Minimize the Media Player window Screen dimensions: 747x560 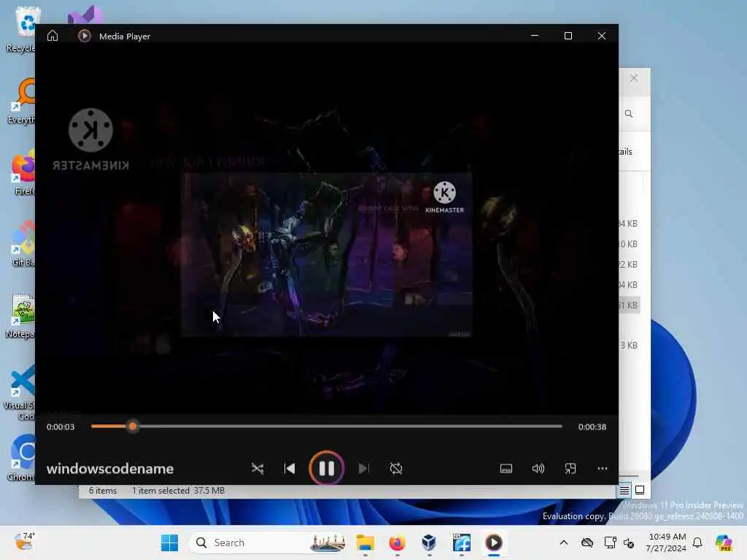click(535, 36)
